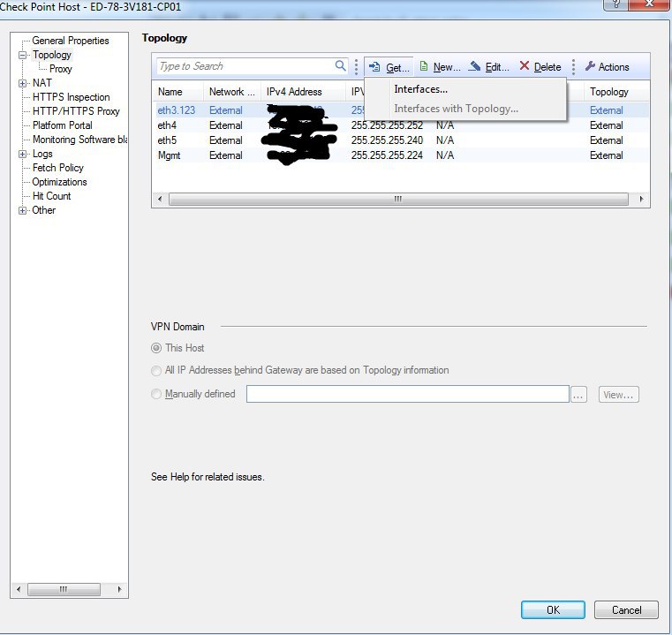
Task: Click the magnifier search icon
Action: pos(340,65)
